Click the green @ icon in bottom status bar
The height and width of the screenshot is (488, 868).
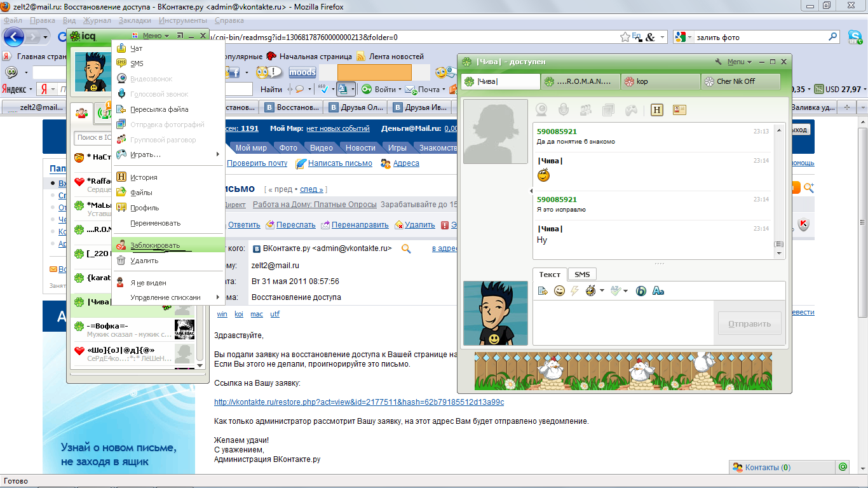843,467
